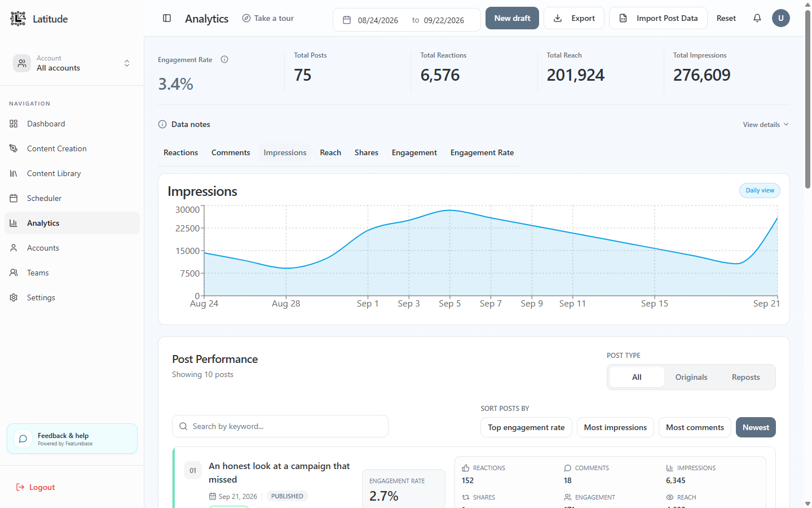Click the Daily view badge
This screenshot has width=812, height=508.
(x=760, y=190)
